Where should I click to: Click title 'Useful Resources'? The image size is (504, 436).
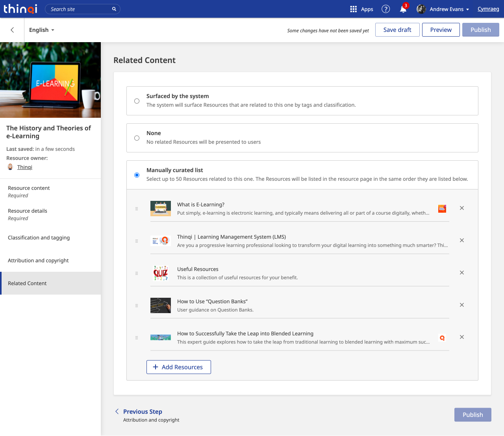point(198,269)
